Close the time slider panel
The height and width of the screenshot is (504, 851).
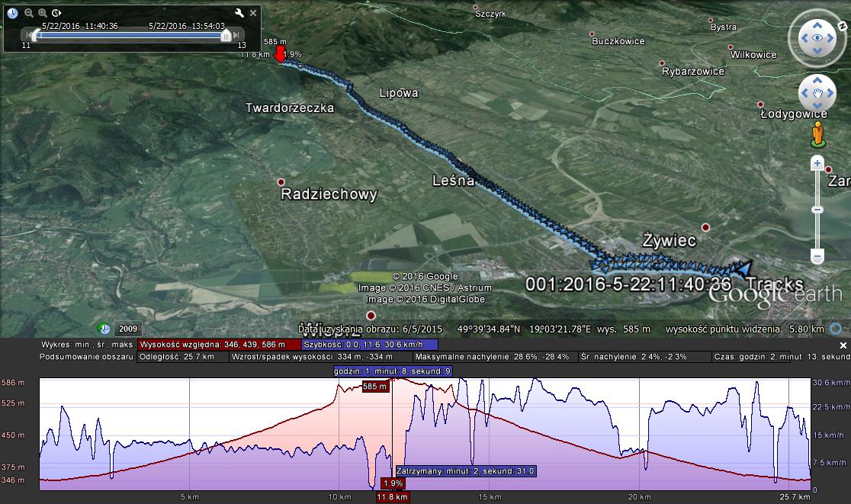[252, 13]
